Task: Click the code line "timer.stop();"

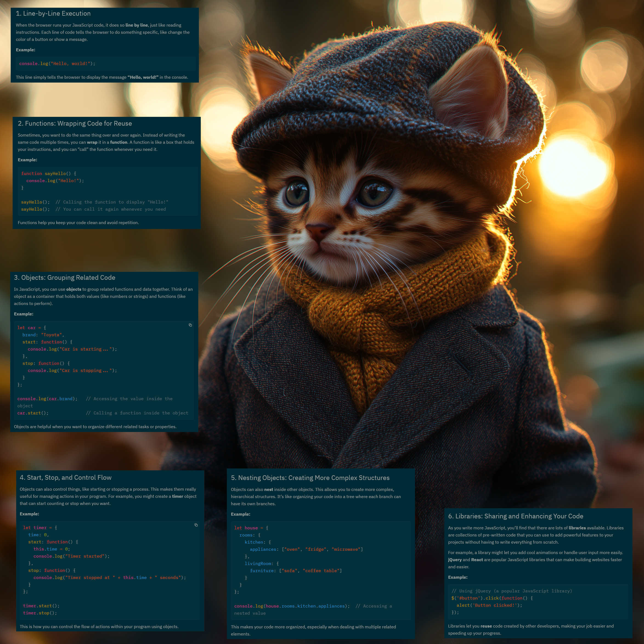Action: (40, 613)
